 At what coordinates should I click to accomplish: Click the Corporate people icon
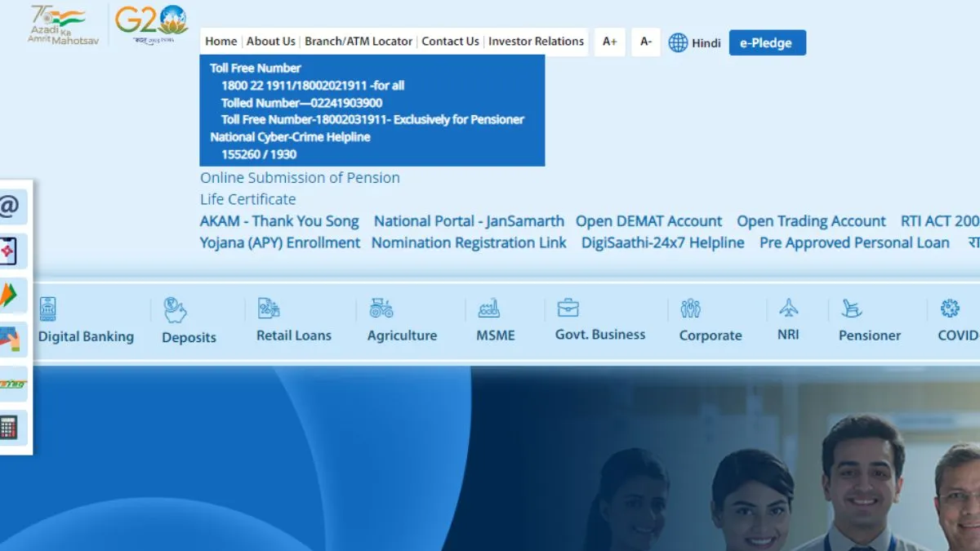(691, 309)
